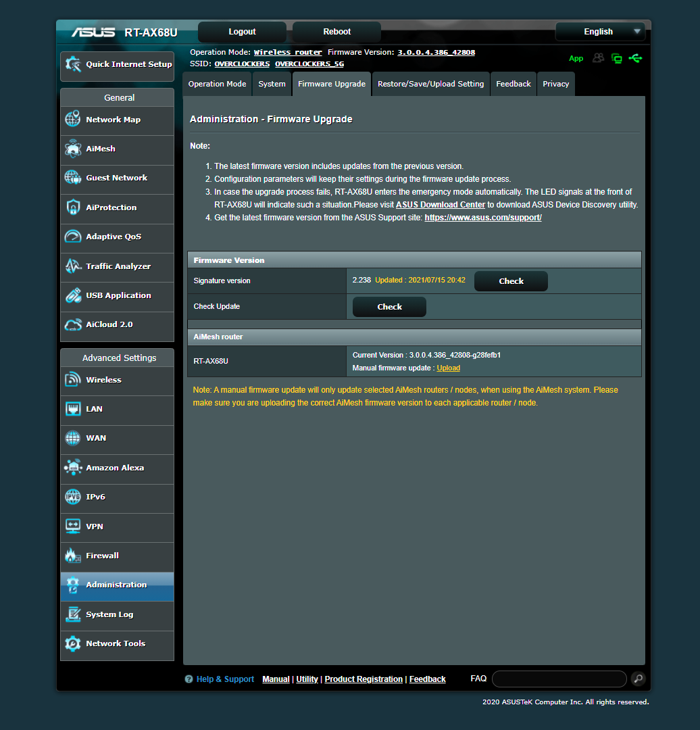Open Wireless settings icon
The height and width of the screenshot is (730, 700).
click(72, 379)
